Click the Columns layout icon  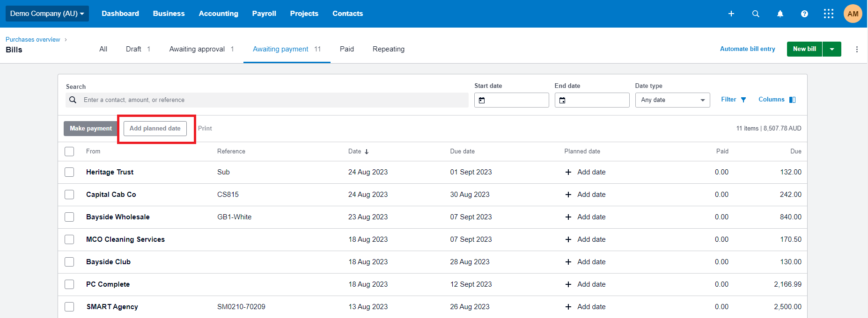coord(792,100)
